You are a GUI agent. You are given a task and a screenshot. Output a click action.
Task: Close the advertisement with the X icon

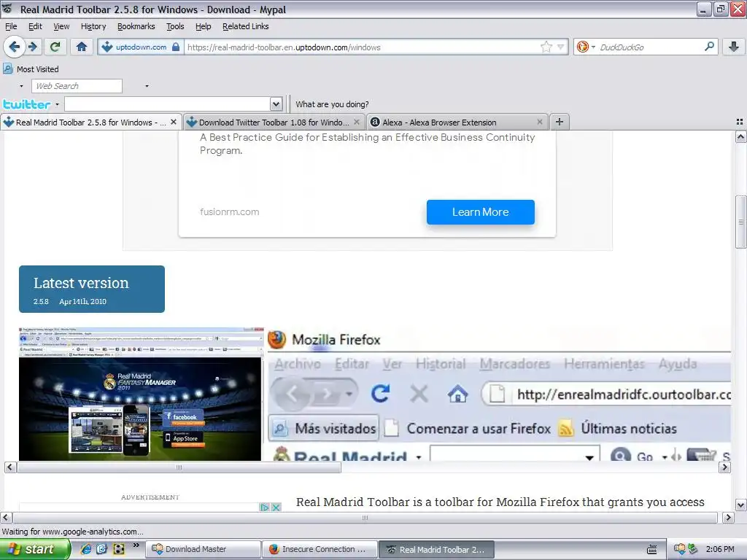pos(275,507)
